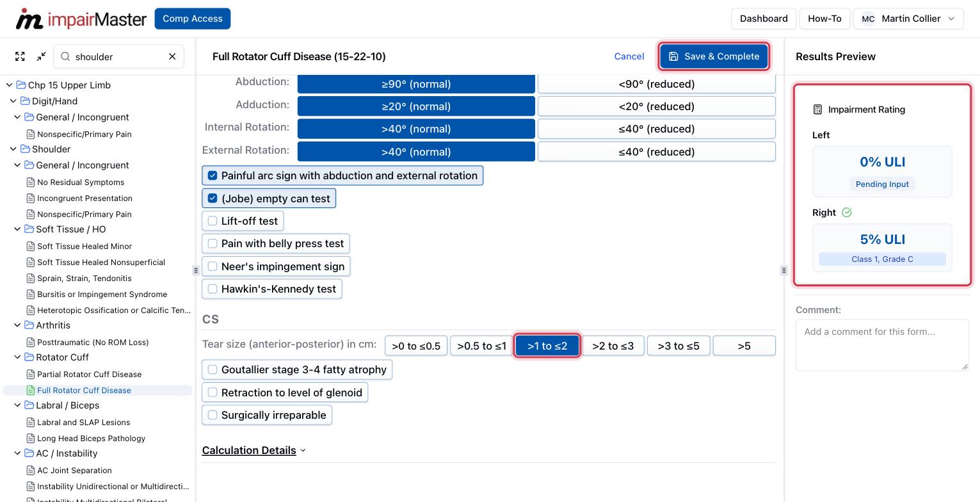Collapse the Soft Tissue / HO folder
The height and width of the screenshot is (502, 980).
click(x=17, y=229)
